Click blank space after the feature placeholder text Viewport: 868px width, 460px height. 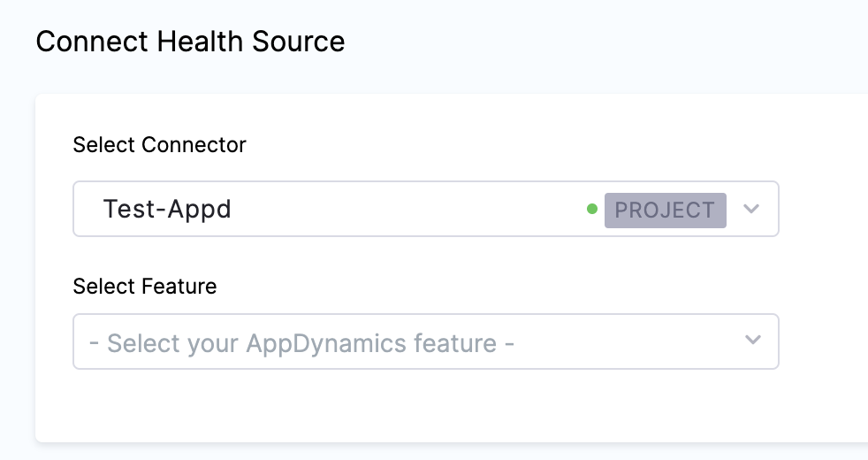tap(628, 342)
